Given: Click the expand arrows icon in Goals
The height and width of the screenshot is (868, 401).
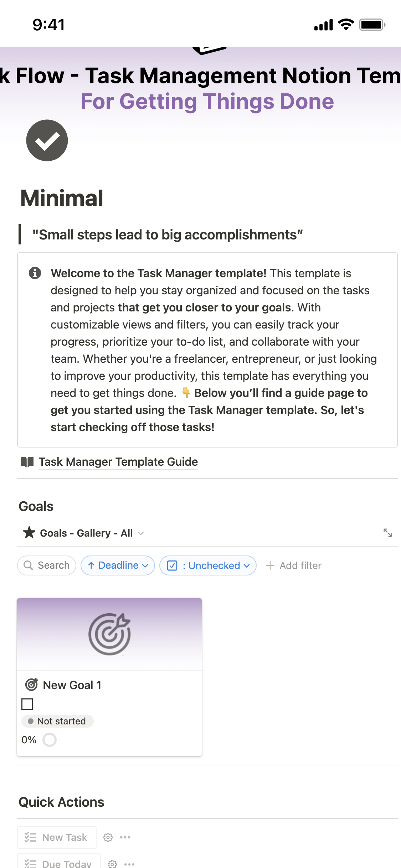Looking at the screenshot, I should click(x=387, y=533).
